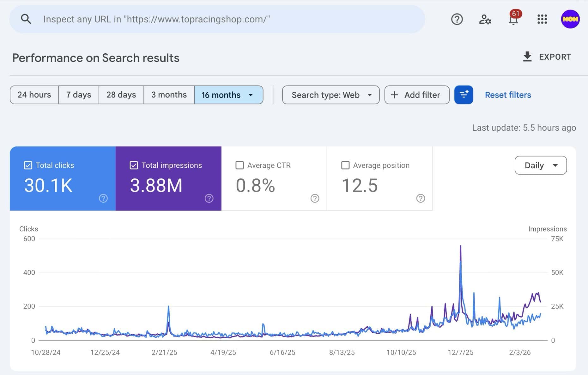Click the search magnifier in the inspect bar
588x375 pixels.
coord(26,19)
